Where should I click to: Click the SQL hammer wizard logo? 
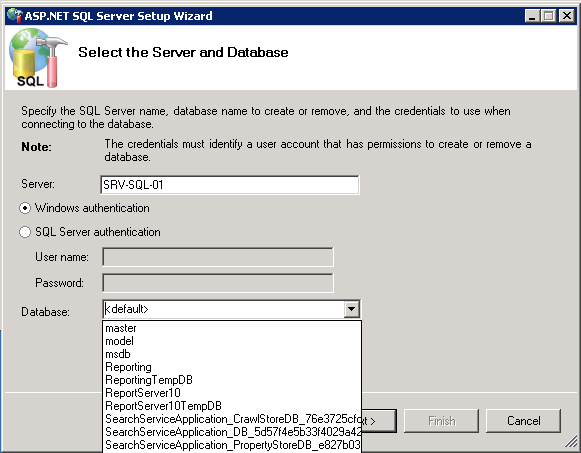pyautogui.click(x=38, y=58)
